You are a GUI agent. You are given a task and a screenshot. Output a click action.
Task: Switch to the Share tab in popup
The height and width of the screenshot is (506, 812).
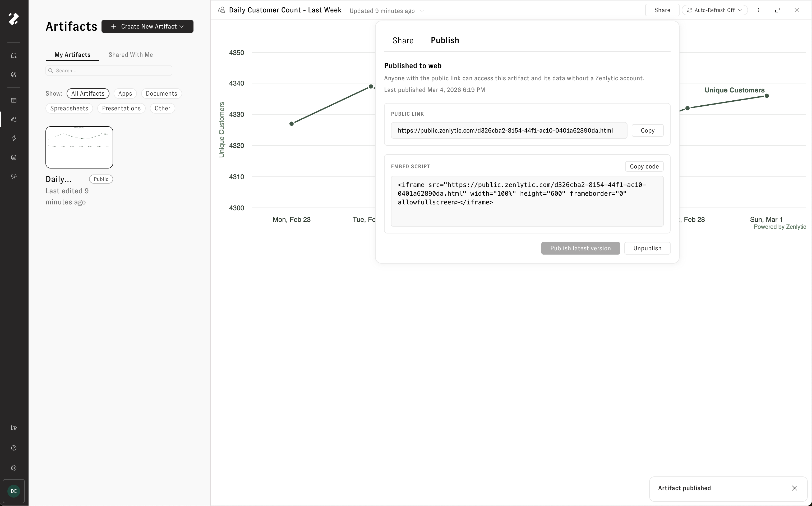pos(403,40)
